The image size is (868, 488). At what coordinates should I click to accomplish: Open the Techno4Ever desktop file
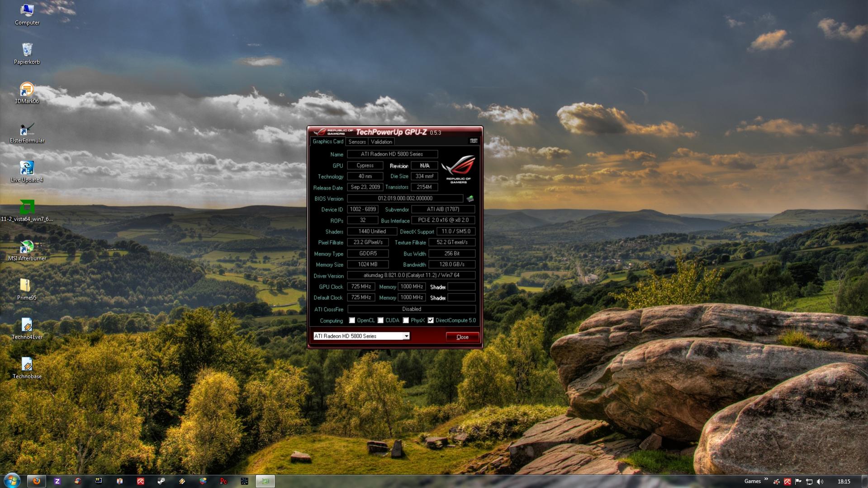[x=27, y=329]
